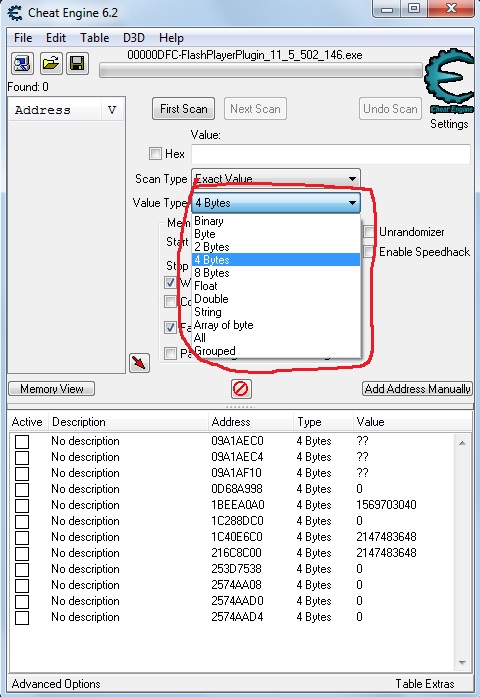Image resolution: width=480 pixels, height=697 pixels.
Task: Click the Found: 0 label
Action: pyautogui.click(x=28, y=87)
